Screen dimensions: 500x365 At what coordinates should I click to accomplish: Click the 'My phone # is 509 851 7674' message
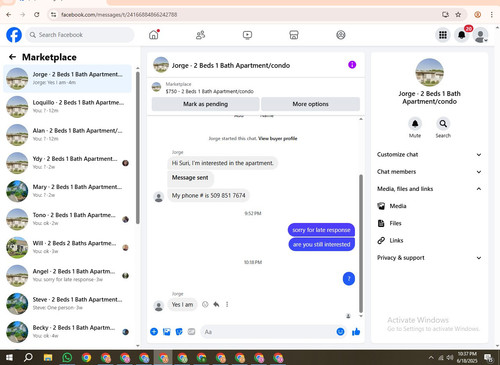209,195
